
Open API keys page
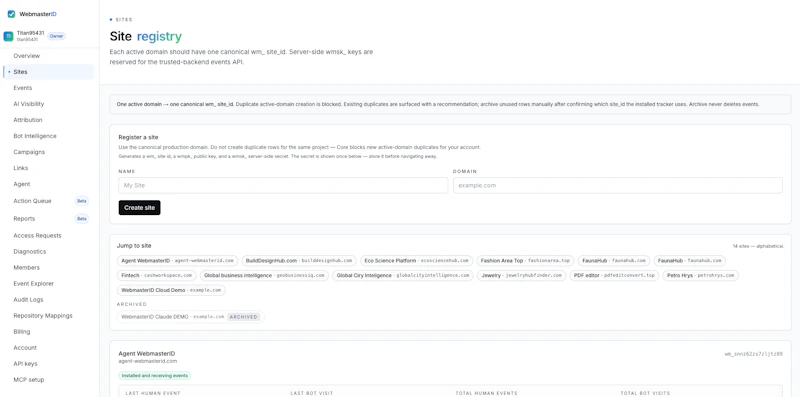click(25, 364)
